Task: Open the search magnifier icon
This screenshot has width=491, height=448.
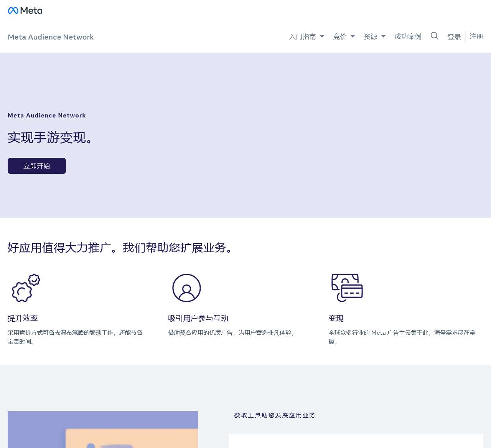Action: tap(435, 36)
